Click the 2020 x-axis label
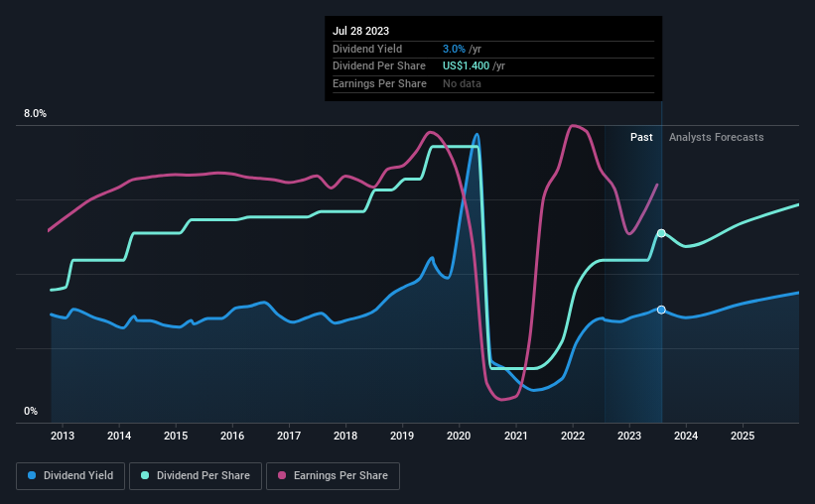This screenshot has height=504, width=815. coord(459,436)
